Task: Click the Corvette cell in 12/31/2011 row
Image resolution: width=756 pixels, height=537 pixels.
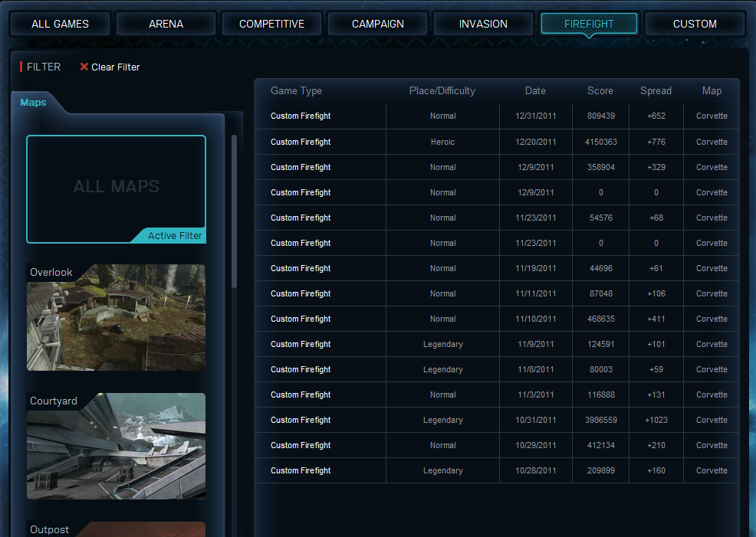Action: (x=712, y=116)
